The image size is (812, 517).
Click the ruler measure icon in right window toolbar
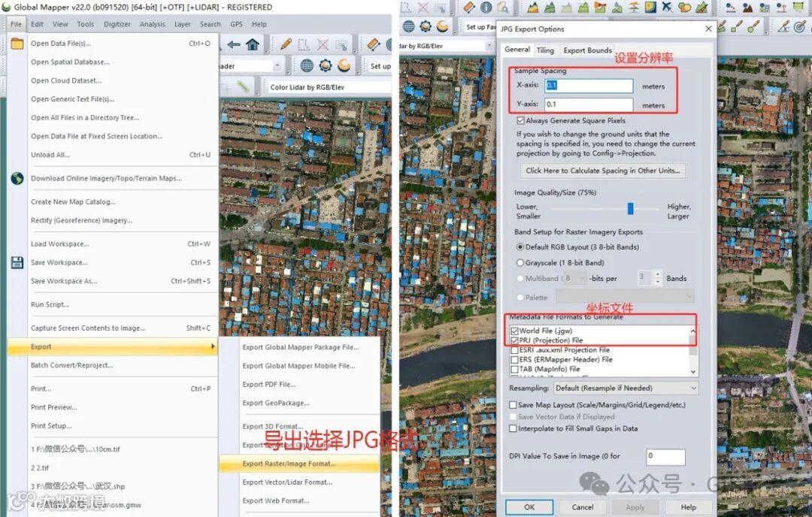[468, 8]
